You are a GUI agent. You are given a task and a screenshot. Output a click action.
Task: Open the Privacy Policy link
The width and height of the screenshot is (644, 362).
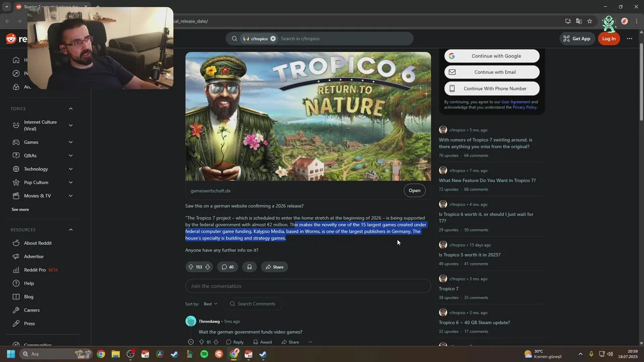tap(524, 107)
